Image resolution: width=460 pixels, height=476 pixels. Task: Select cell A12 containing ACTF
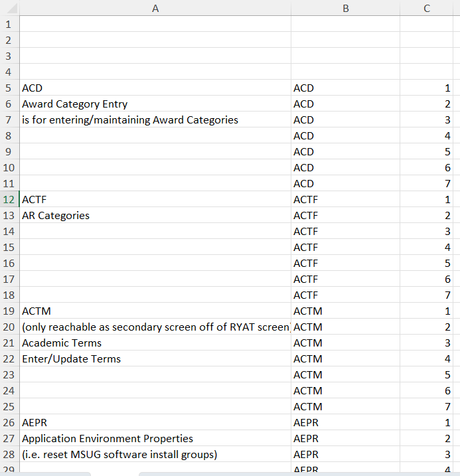[x=155, y=199]
